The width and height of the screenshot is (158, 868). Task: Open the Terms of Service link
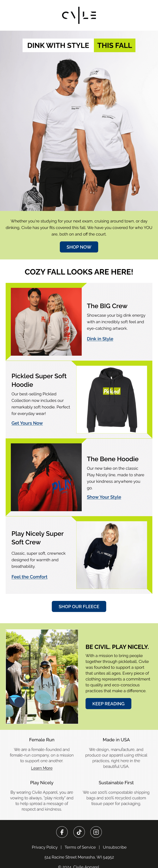click(x=80, y=847)
